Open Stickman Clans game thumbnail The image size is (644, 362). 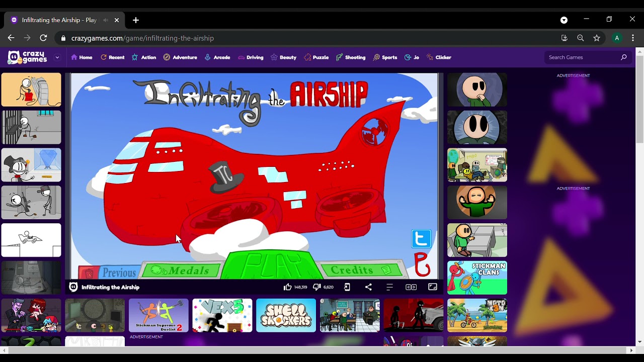coord(477,278)
